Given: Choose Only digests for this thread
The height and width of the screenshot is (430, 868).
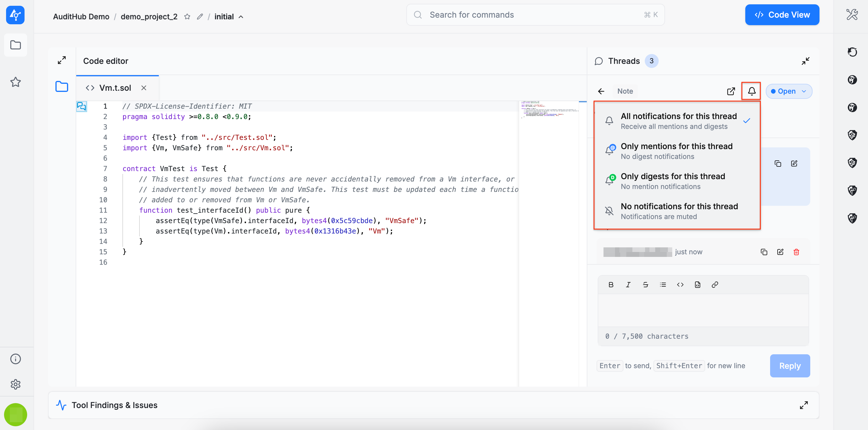Looking at the screenshot, I should tap(672, 181).
